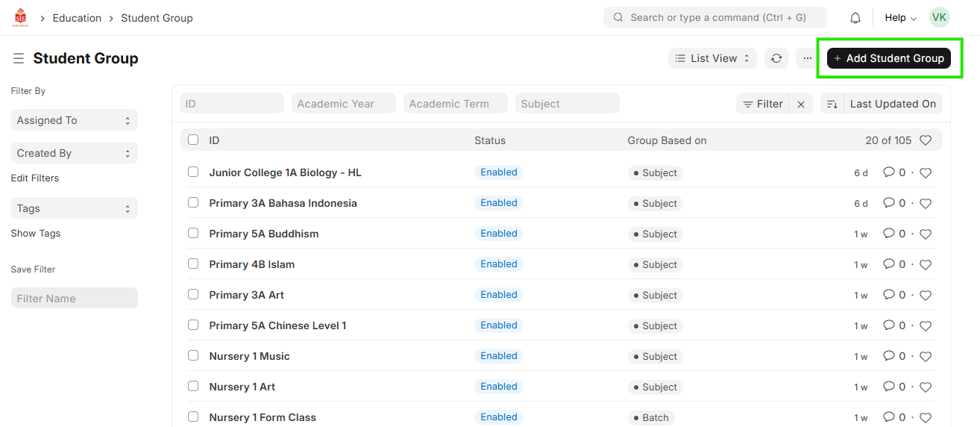Clear filters with the X icon
This screenshot has width=980, height=427.
pos(801,105)
